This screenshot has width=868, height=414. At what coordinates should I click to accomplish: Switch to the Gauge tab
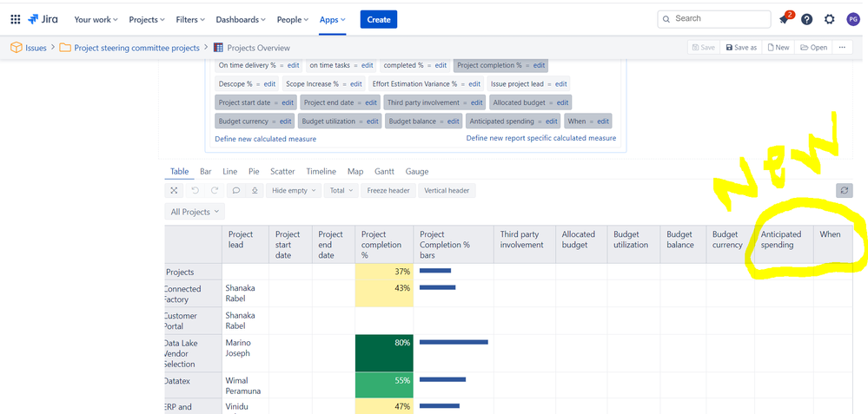[x=417, y=171]
